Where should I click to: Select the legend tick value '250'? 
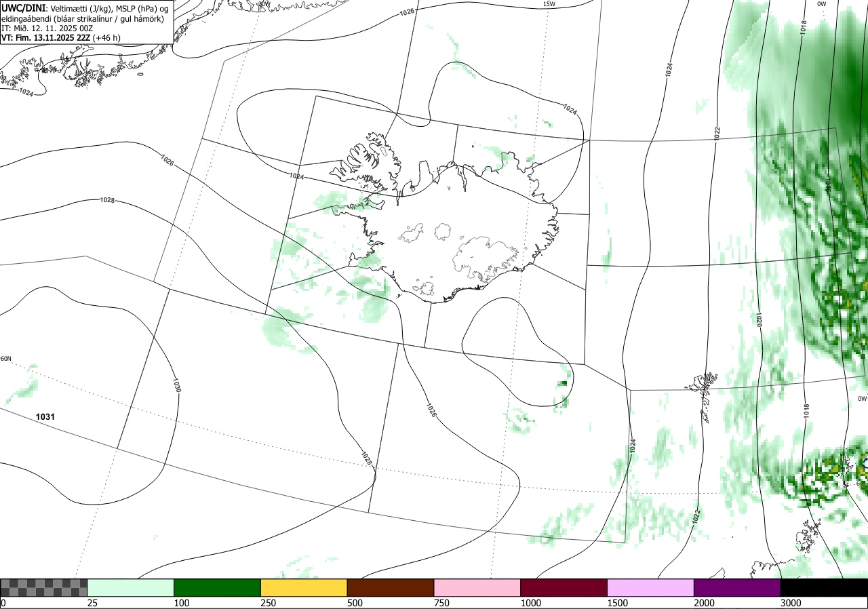pyautogui.click(x=269, y=603)
